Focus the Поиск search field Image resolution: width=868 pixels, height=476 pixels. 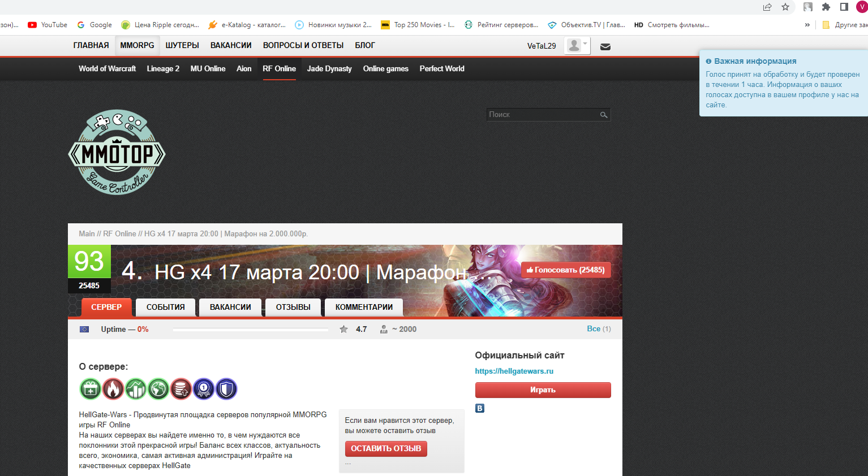point(548,115)
